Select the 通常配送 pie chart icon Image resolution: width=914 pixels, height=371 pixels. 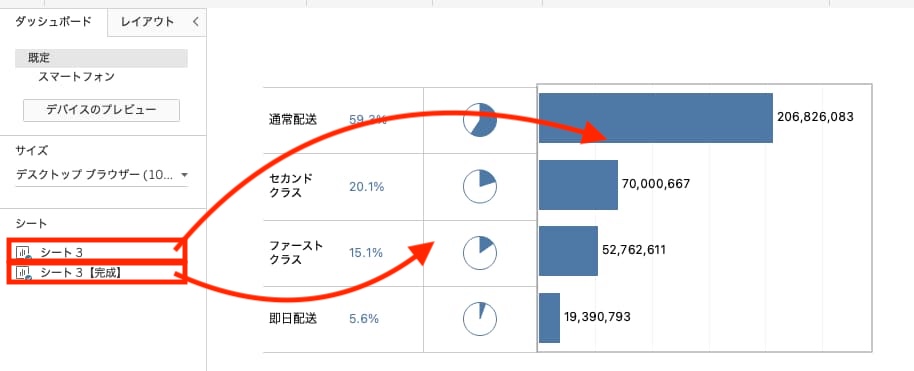click(480, 120)
